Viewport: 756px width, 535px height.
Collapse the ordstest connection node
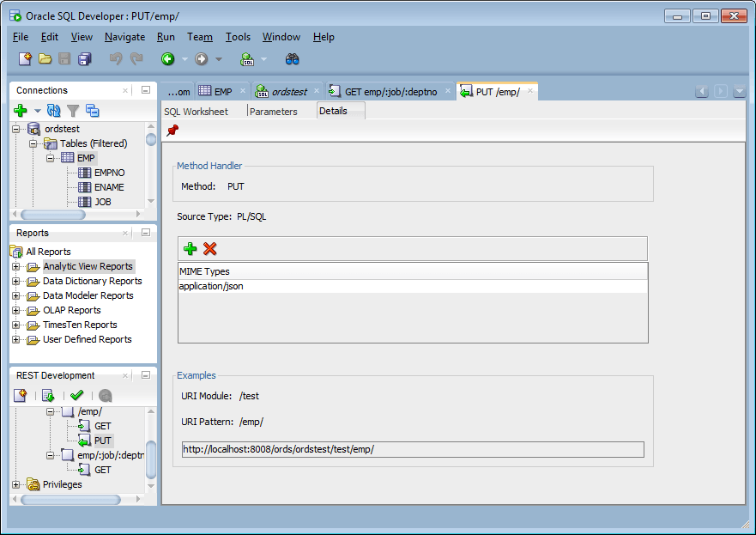[x=16, y=130]
